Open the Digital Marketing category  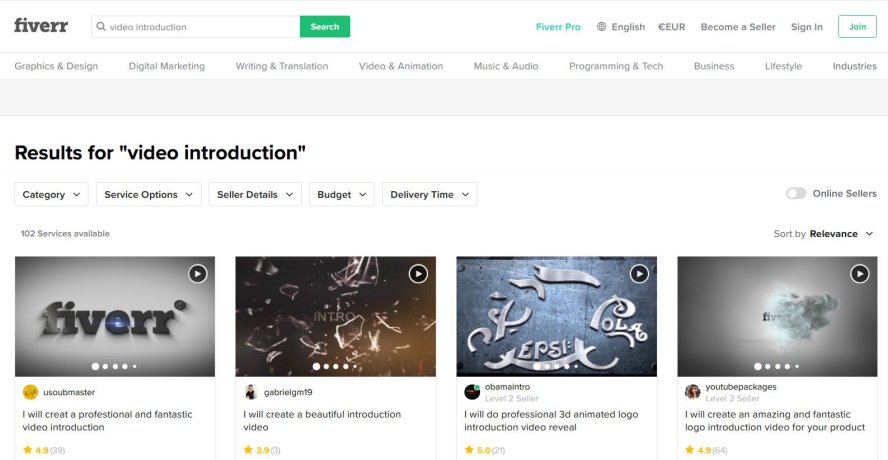tap(166, 66)
